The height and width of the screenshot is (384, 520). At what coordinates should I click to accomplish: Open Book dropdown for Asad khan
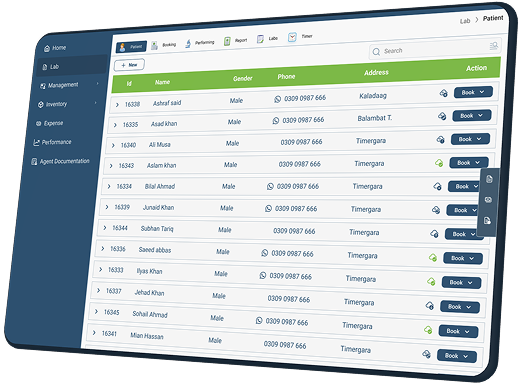pos(472,116)
